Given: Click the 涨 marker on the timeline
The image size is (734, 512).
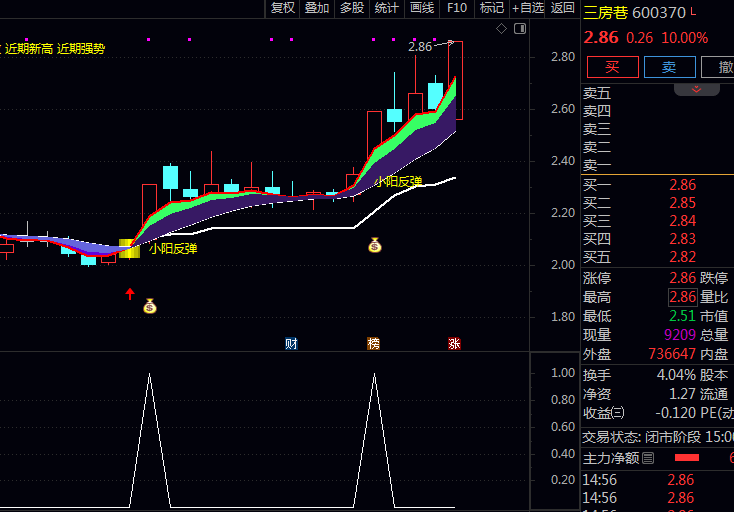Looking at the screenshot, I should [454, 344].
